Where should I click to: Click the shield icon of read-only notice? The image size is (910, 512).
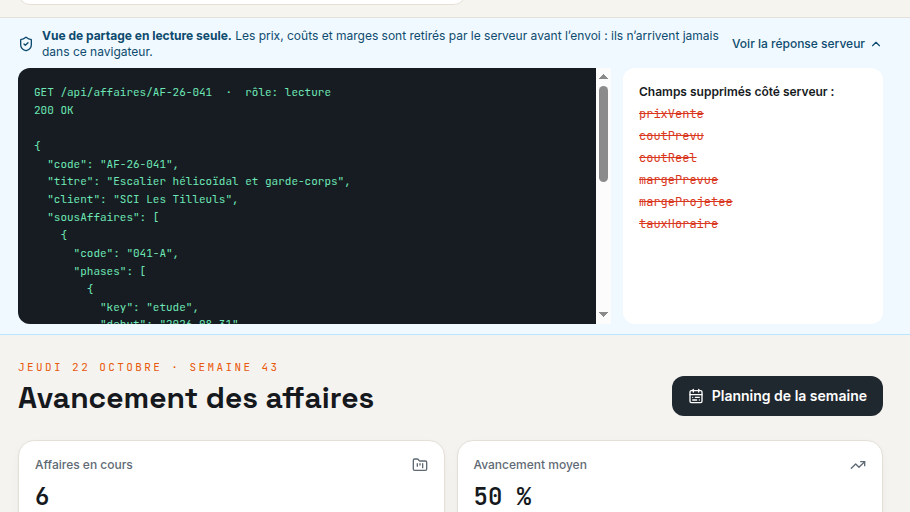(26, 44)
